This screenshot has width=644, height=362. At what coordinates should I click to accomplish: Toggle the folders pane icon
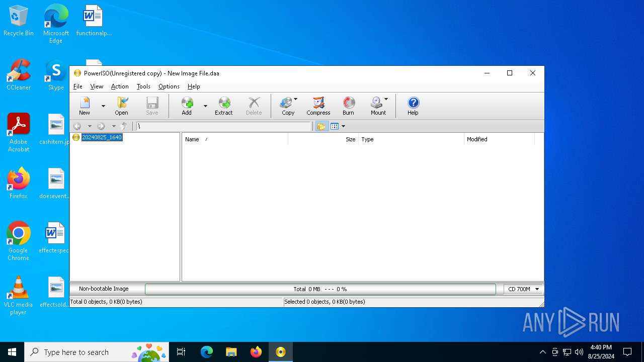[321, 126]
